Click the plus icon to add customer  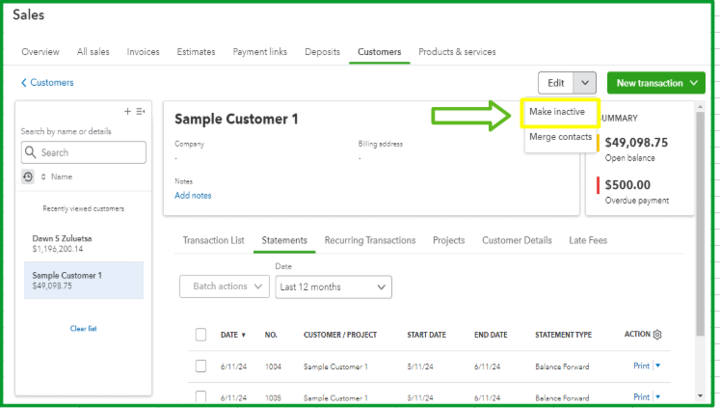(x=127, y=111)
